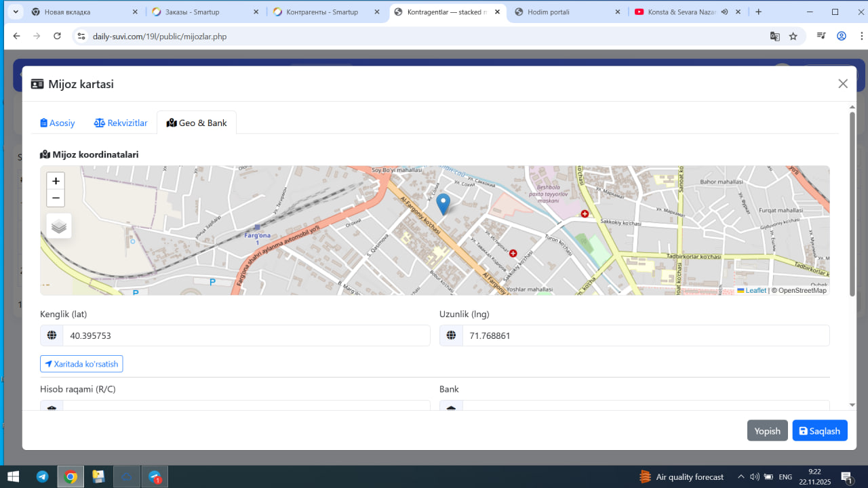Switch to the Asosiy tab

[58, 123]
